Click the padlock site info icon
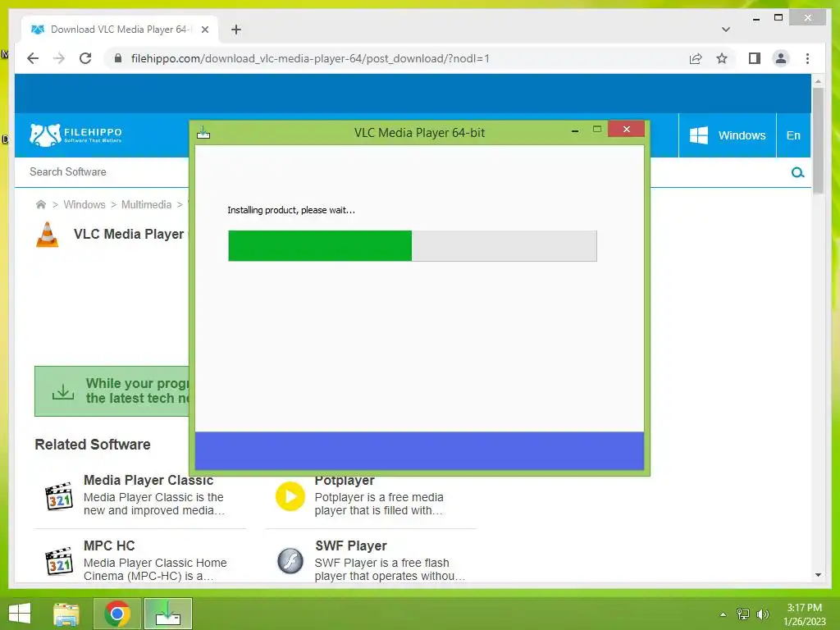Screen dimensions: 840x630 (118, 58)
